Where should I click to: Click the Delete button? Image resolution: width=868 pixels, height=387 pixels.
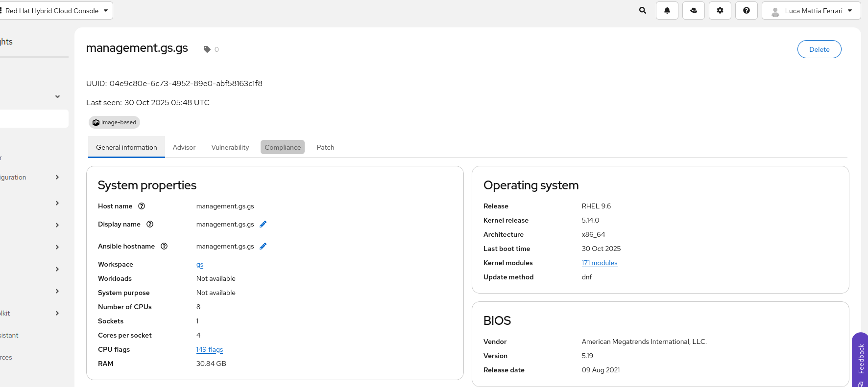coord(819,49)
